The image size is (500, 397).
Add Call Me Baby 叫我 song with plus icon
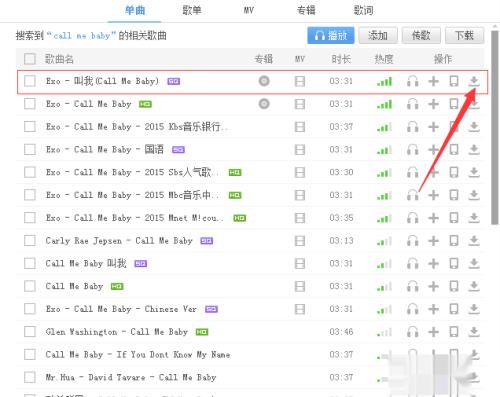pos(433,263)
